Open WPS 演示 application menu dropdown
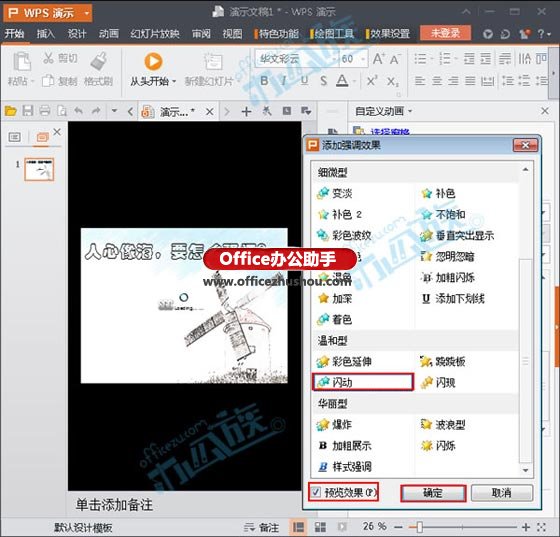This screenshot has width=560, height=537. (86, 14)
